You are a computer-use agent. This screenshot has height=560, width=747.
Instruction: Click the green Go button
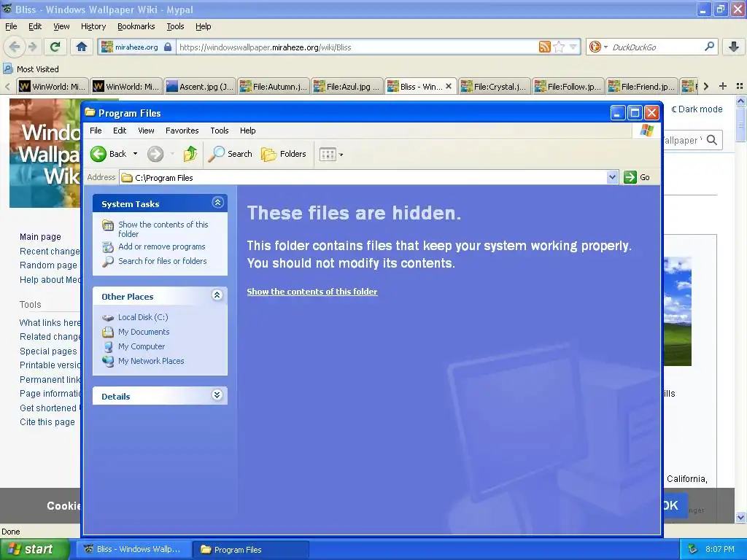click(x=637, y=177)
